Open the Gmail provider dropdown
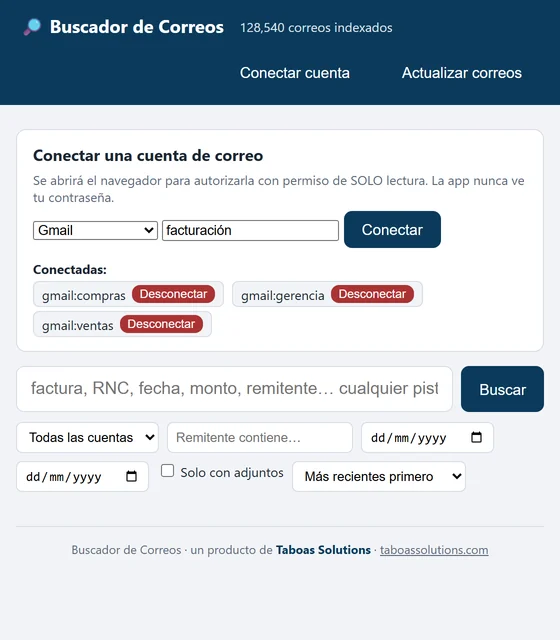 click(x=95, y=230)
